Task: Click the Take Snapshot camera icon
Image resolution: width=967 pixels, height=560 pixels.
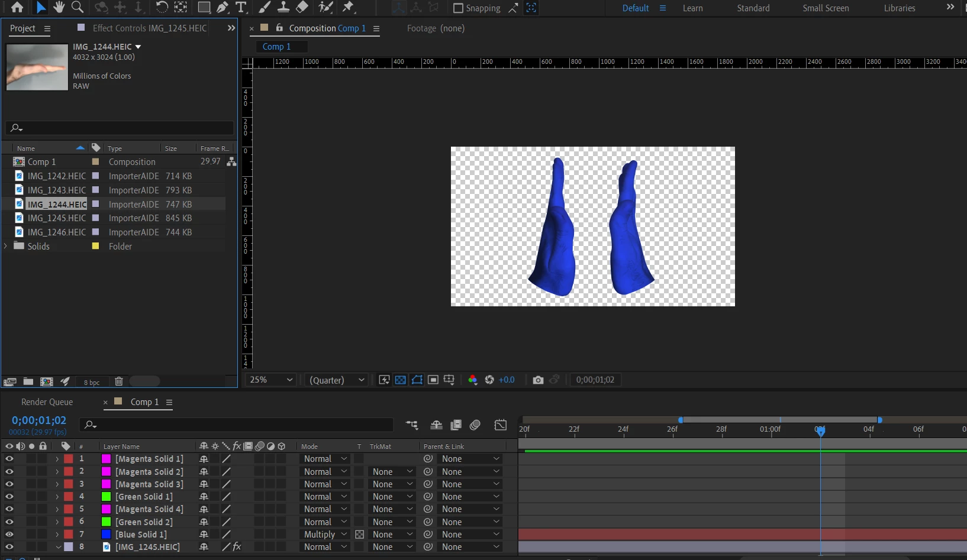Action: pos(537,380)
